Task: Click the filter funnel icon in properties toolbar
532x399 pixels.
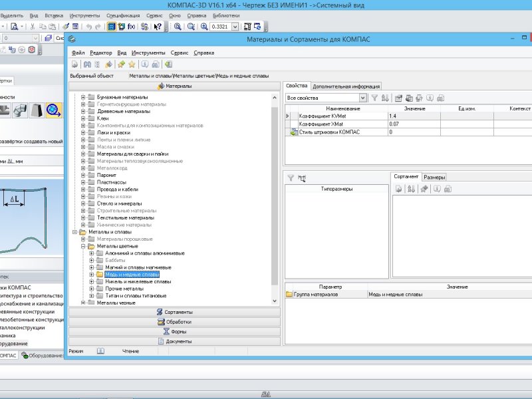Action: pyautogui.click(x=374, y=98)
